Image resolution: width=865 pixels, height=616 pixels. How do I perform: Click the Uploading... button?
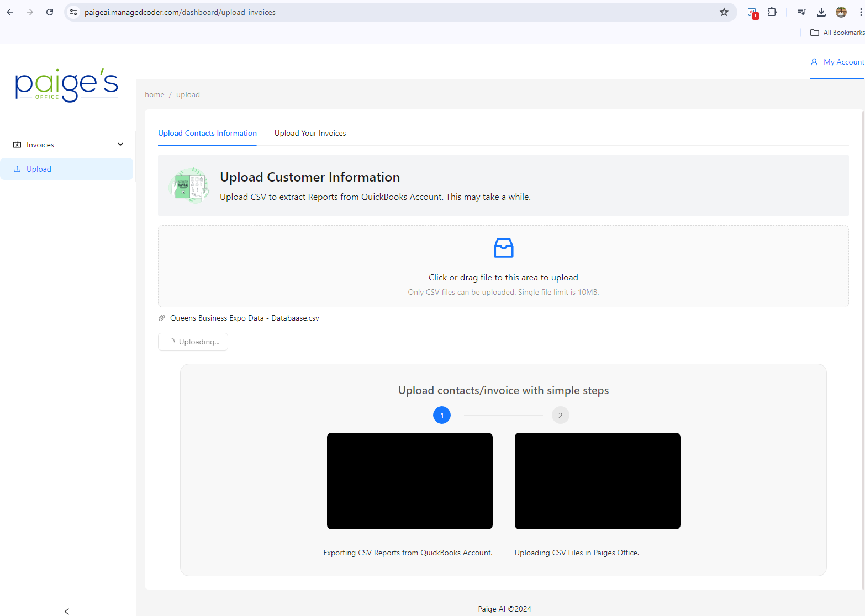[193, 342]
